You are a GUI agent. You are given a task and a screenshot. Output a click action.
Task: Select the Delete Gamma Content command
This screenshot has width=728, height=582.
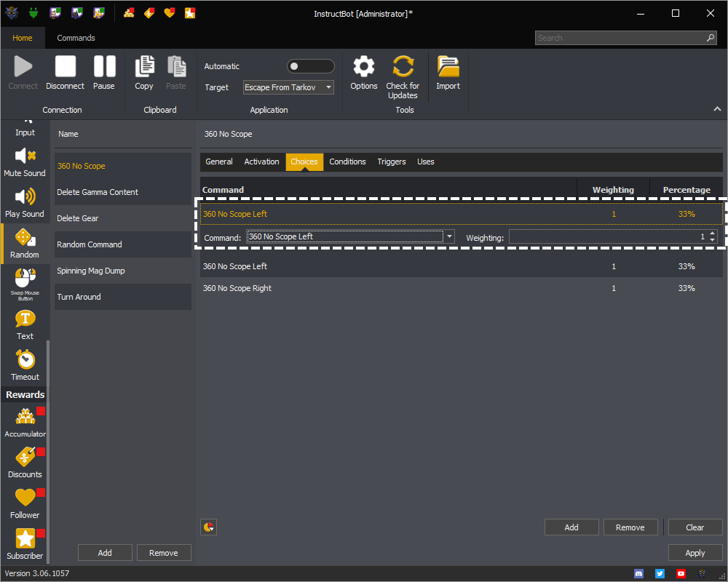click(x=123, y=192)
